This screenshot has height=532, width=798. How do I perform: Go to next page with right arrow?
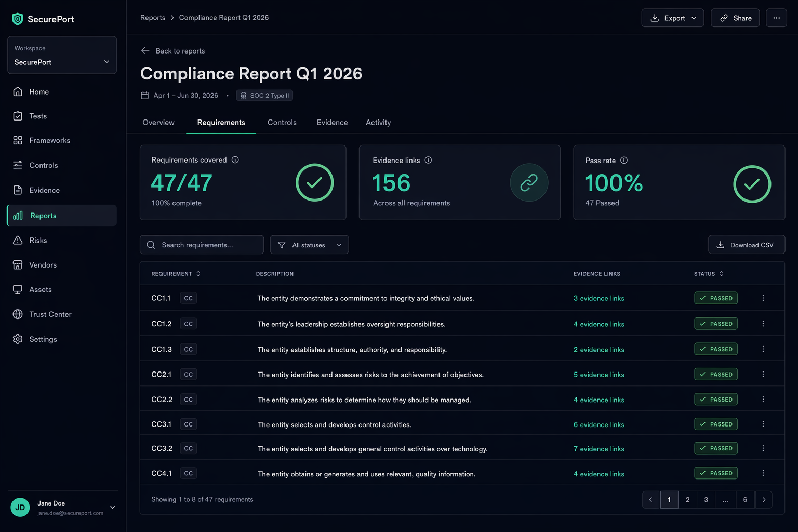tap(764, 500)
